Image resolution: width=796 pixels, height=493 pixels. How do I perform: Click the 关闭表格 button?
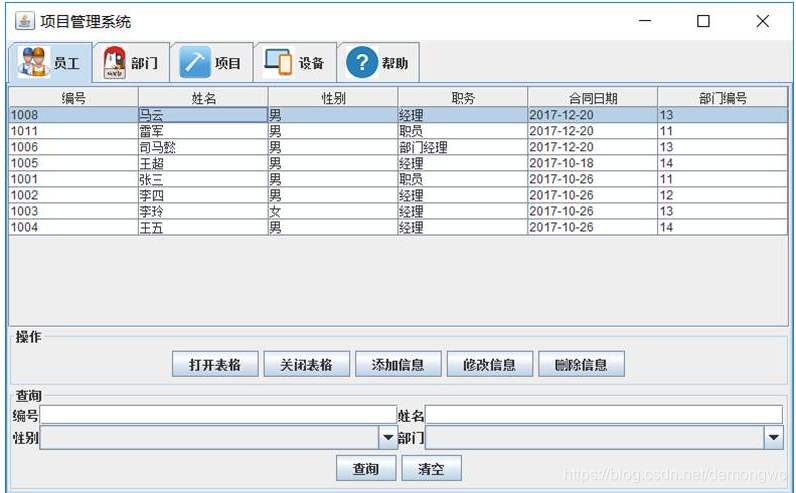point(307,364)
